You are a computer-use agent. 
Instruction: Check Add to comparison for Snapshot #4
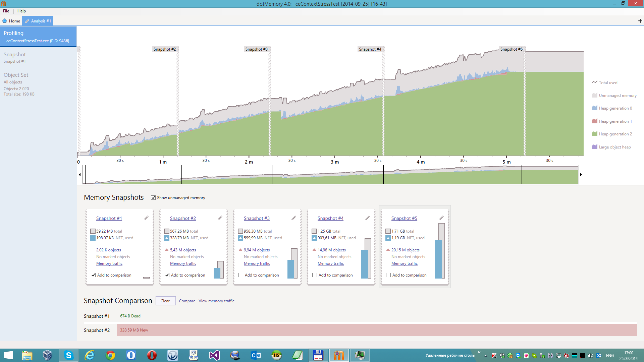pos(315,275)
